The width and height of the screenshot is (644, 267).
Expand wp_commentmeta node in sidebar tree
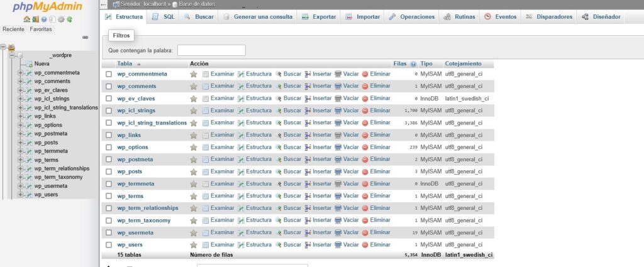pyautogui.click(x=19, y=73)
